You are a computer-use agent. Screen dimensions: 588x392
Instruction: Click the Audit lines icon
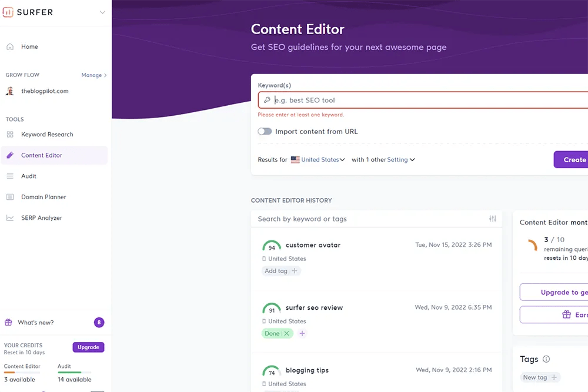[x=10, y=176]
